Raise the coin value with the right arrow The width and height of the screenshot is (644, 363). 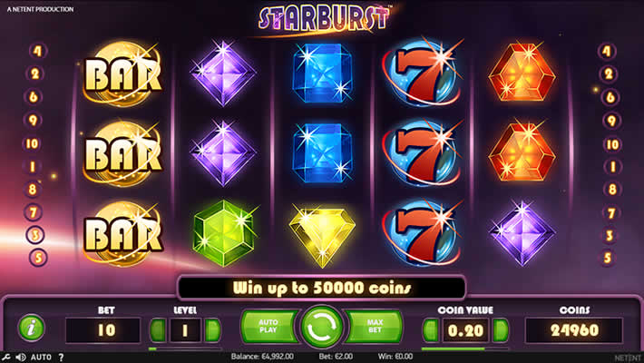[x=501, y=329]
